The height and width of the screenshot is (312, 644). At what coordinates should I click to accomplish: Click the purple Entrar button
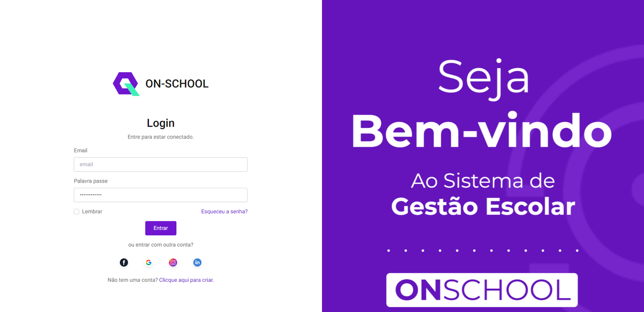161,228
